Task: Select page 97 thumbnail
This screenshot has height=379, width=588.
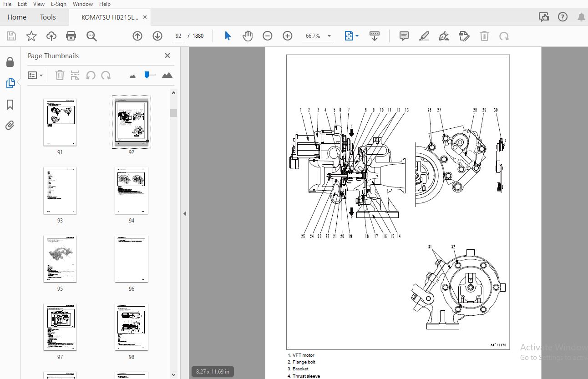Action: pos(60,327)
